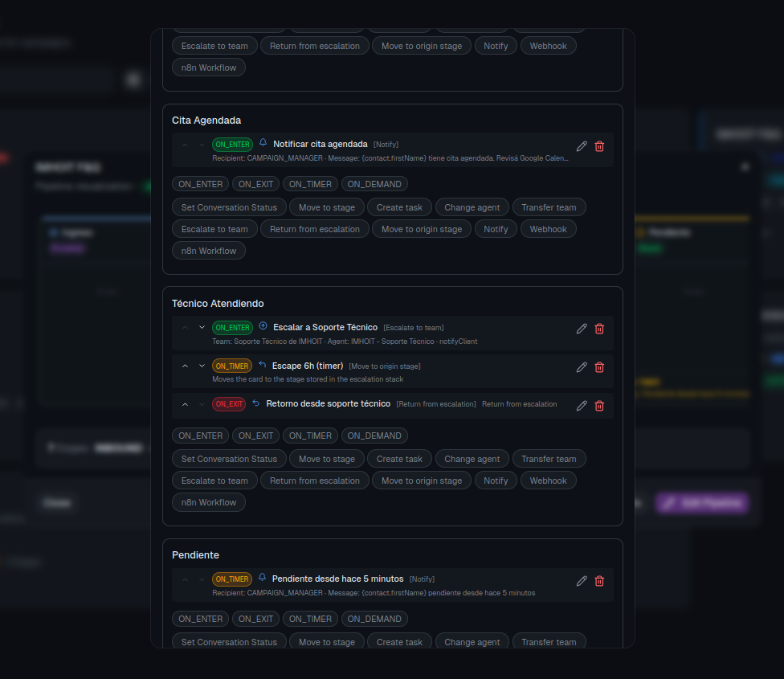Screen dimensions: 784x679
Task: Add Webhook action in Cita Agendada
Action: point(548,229)
